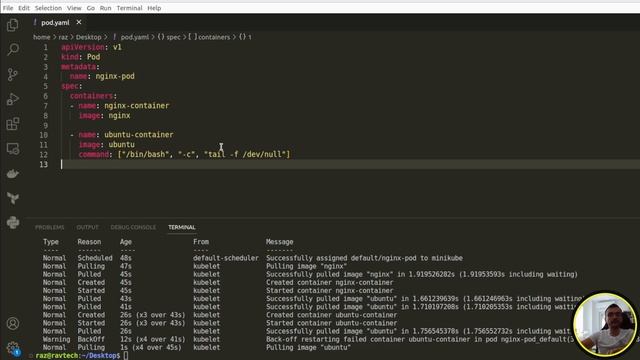Viewport: 640px width, 360px height.
Task: Click 'ubuntu-container' text on line 10
Action: tap(138, 135)
